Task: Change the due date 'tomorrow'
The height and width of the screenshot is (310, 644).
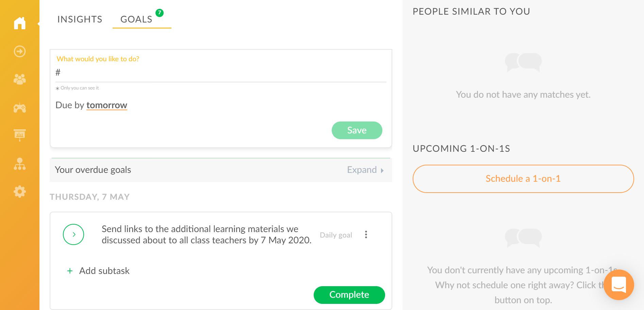Action: pyautogui.click(x=107, y=105)
